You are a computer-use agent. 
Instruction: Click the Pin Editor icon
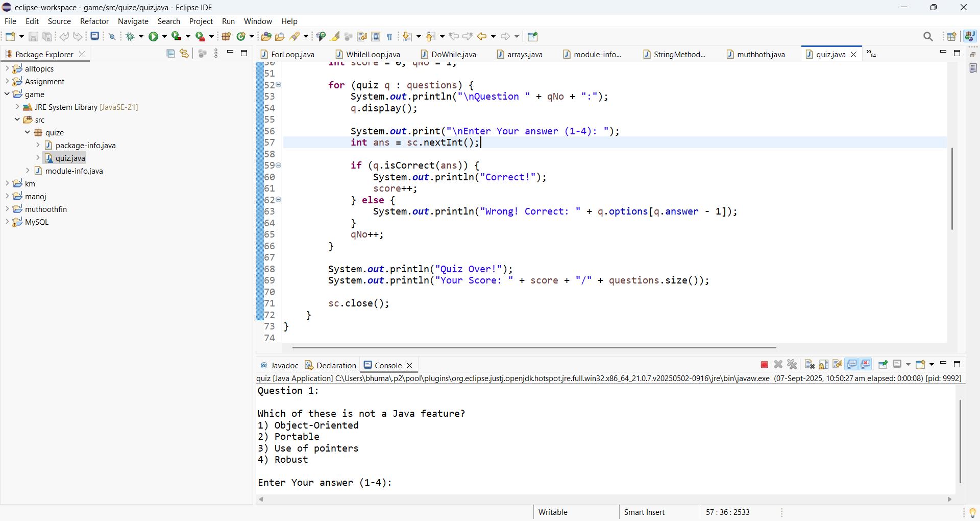[x=532, y=36]
